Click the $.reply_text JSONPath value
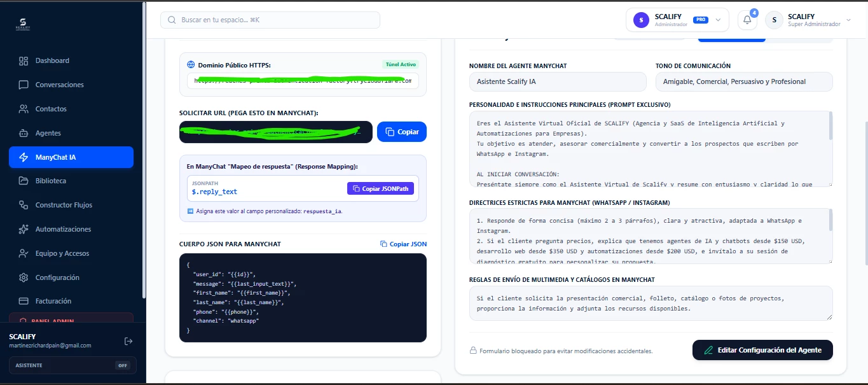The image size is (868, 385). (x=214, y=192)
